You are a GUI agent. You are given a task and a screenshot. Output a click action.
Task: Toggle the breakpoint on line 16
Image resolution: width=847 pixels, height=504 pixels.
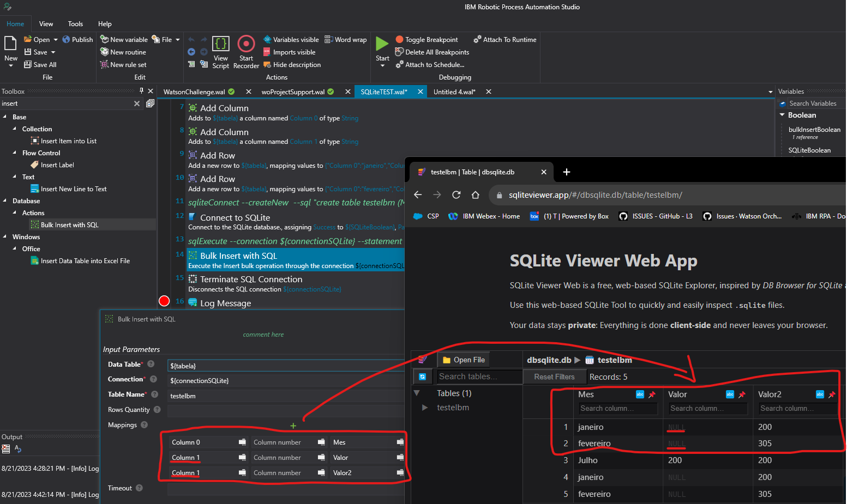[x=164, y=301]
